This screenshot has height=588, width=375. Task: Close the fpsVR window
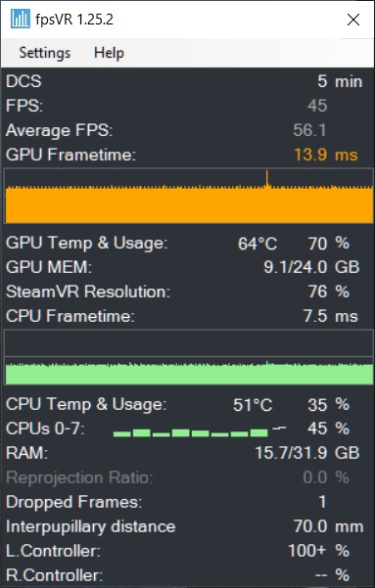(353, 20)
